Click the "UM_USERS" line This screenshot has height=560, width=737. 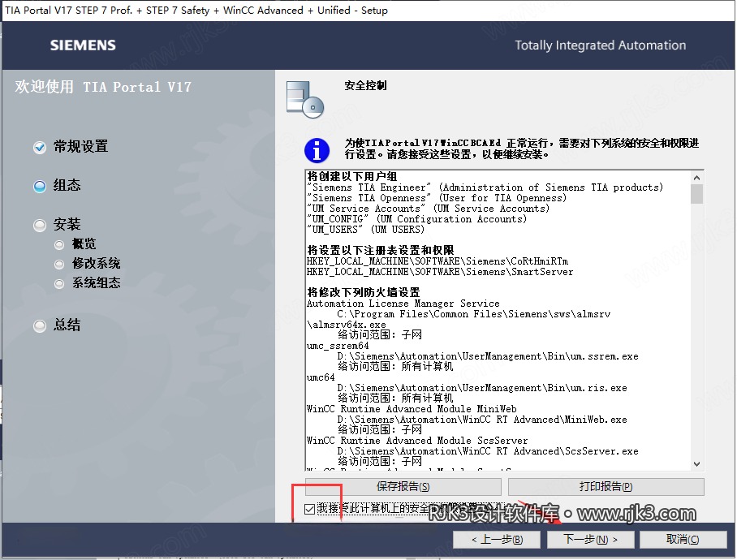click(x=366, y=229)
